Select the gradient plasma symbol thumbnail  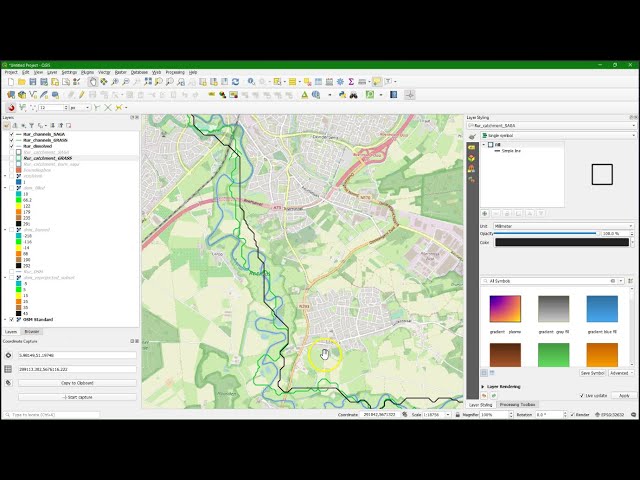point(505,309)
